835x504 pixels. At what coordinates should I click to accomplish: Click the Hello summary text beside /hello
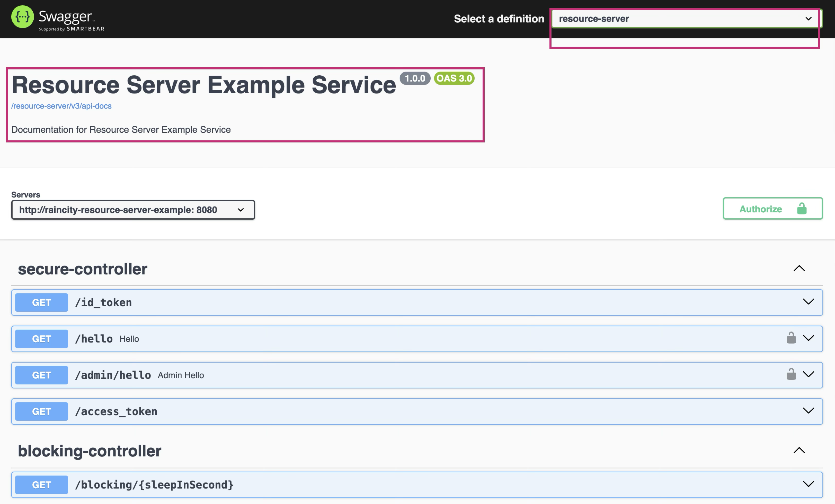tap(129, 339)
